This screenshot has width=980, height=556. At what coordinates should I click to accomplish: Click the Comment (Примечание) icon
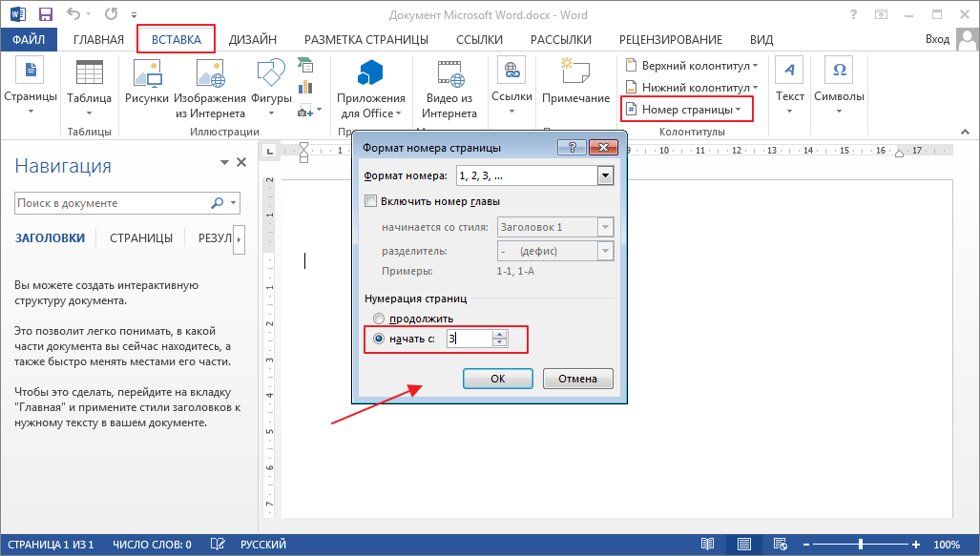coord(575,73)
